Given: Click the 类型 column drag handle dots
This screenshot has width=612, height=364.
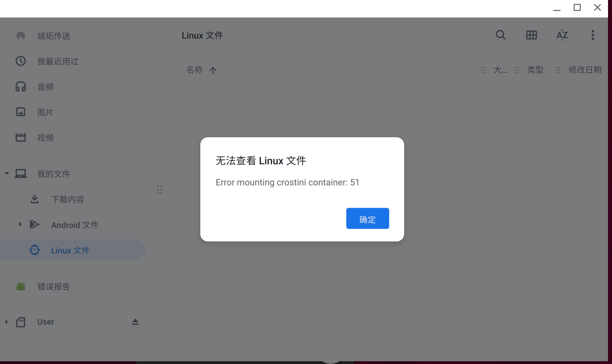Looking at the screenshot, I should [x=517, y=70].
